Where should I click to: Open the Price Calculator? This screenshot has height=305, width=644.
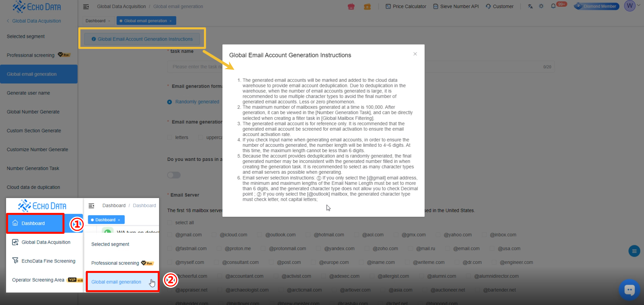click(406, 6)
